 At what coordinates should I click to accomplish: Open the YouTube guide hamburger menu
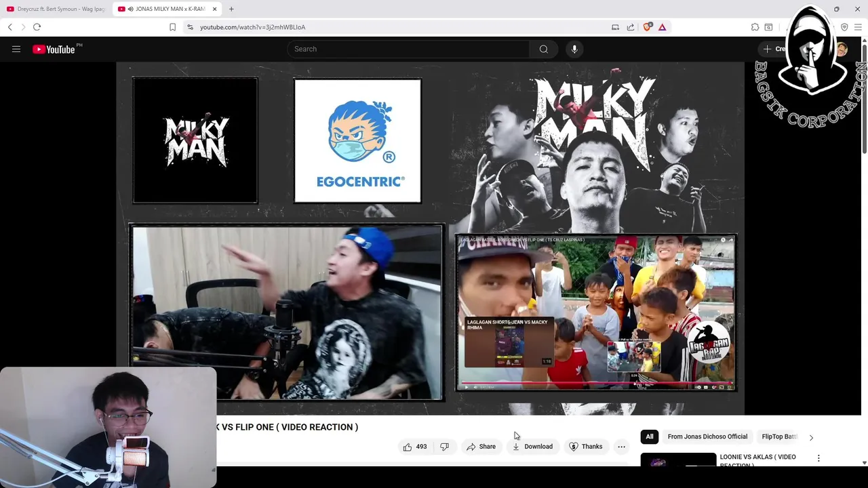point(16,49)
